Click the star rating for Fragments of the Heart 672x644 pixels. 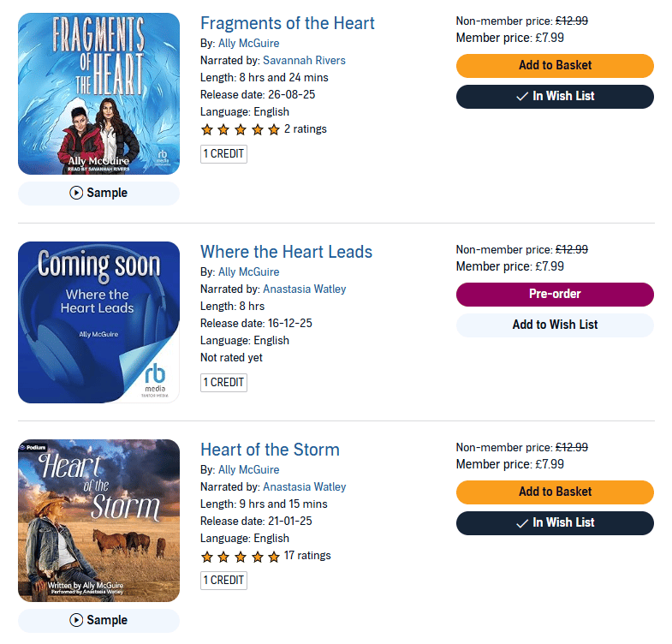tap(240, 130)
